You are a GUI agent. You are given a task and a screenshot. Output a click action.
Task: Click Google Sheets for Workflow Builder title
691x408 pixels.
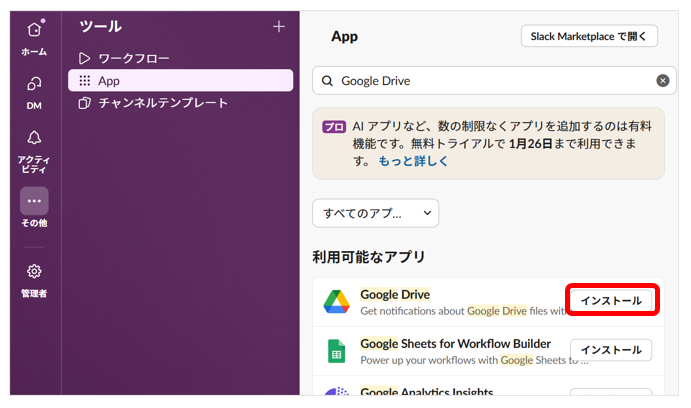456,344
